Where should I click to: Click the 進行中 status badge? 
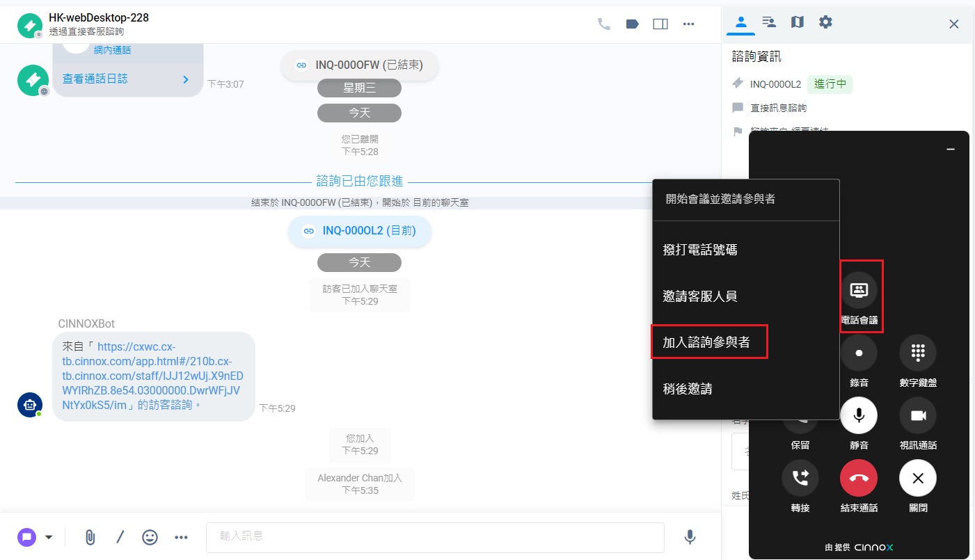(830, 84)
